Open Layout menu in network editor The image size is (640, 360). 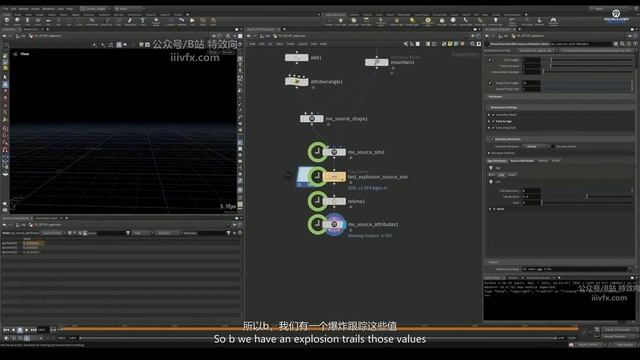[302, 44]
